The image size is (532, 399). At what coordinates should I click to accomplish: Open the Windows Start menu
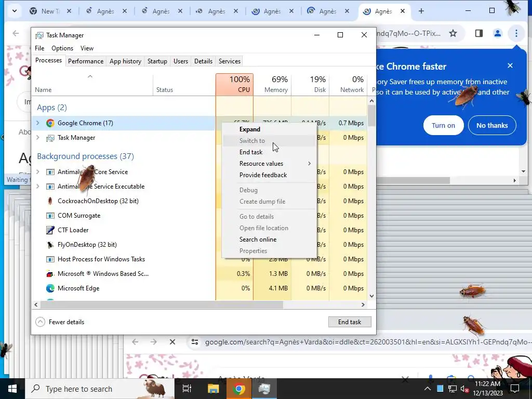12,389
